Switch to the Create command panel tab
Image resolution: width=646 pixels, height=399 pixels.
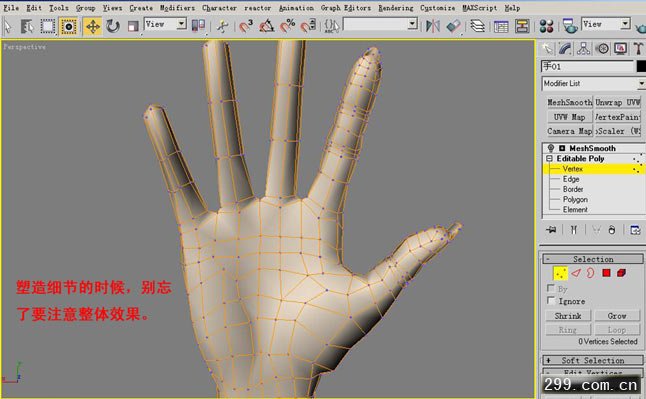tap(547, 49)
